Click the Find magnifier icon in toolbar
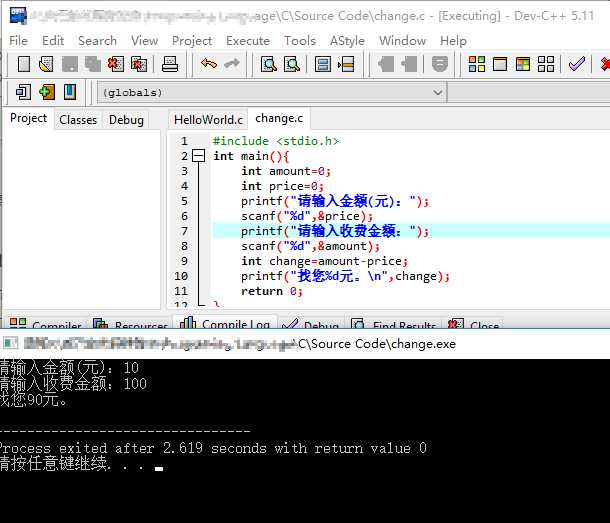610x523 pixels. coord(269,64)
